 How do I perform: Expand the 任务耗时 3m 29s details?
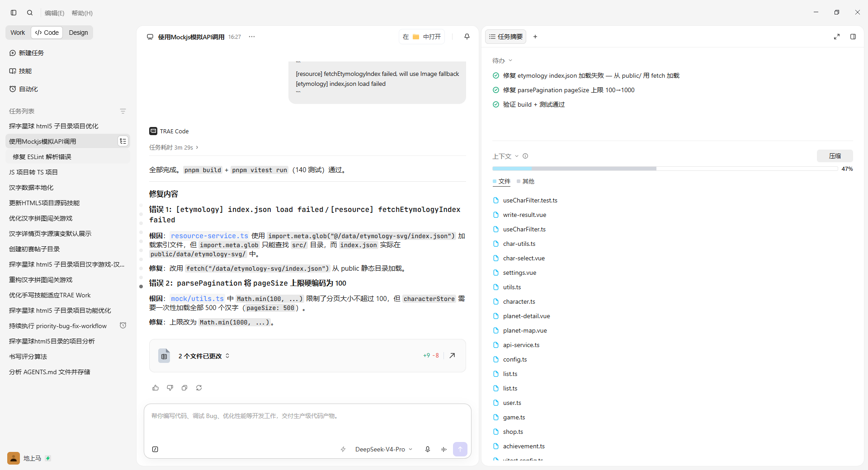tap(174, 147)
